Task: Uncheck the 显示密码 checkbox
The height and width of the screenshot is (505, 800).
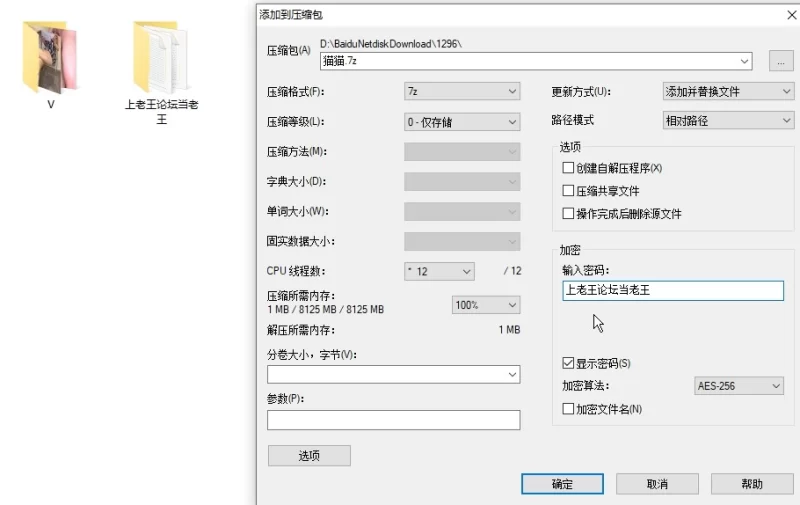Action: pyautogui.click(x=568, y=363)
